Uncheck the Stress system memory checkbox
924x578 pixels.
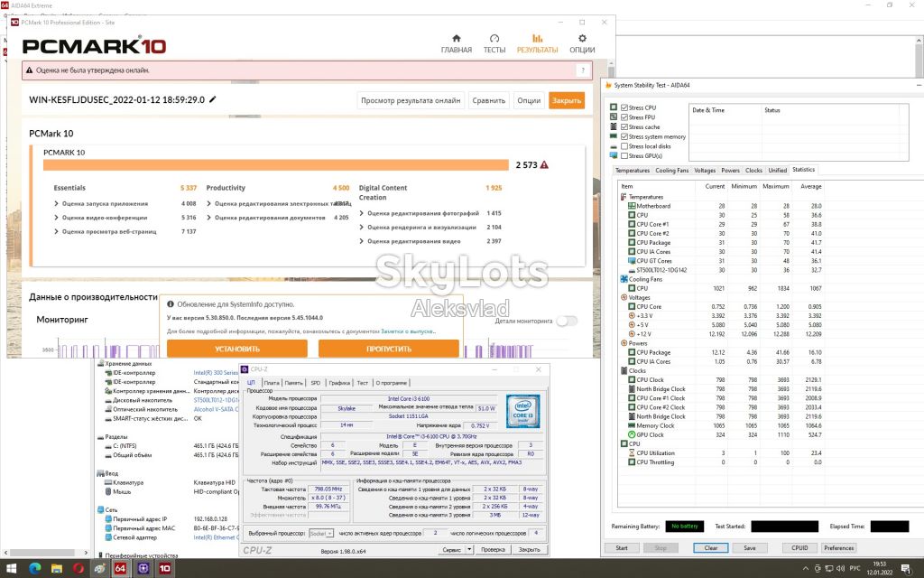624,137
